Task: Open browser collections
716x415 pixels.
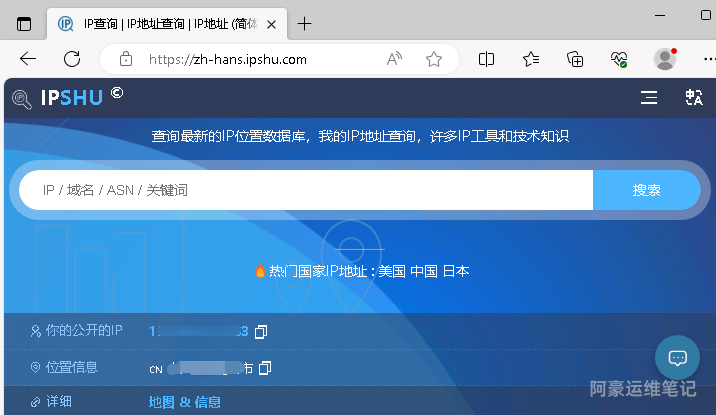Action: coord(575,59)
